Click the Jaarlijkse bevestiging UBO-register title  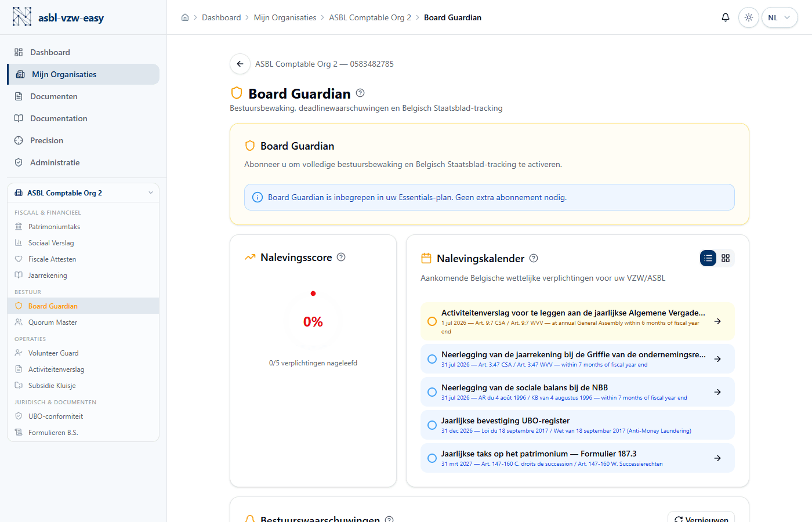coord(505,420)
